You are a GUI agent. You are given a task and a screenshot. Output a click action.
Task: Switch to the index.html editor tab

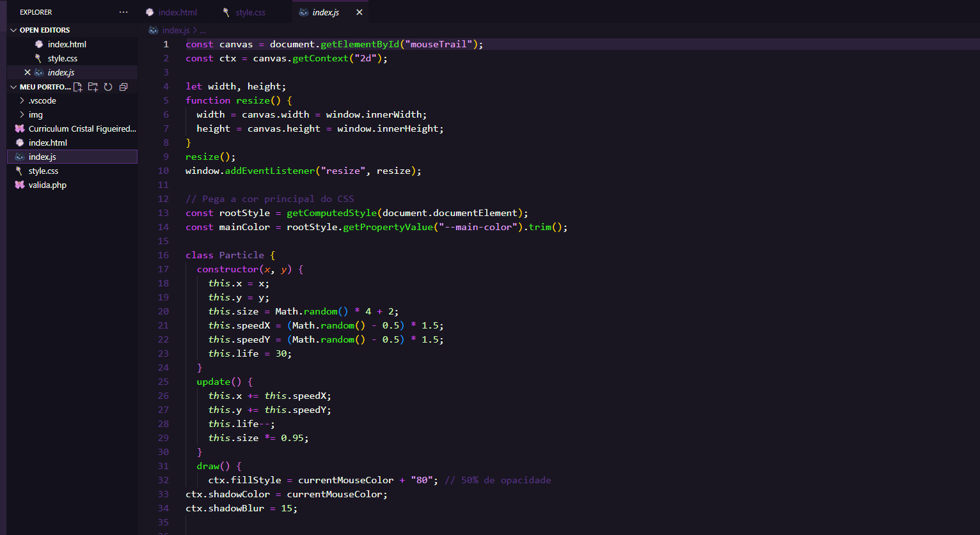[171, 12]
